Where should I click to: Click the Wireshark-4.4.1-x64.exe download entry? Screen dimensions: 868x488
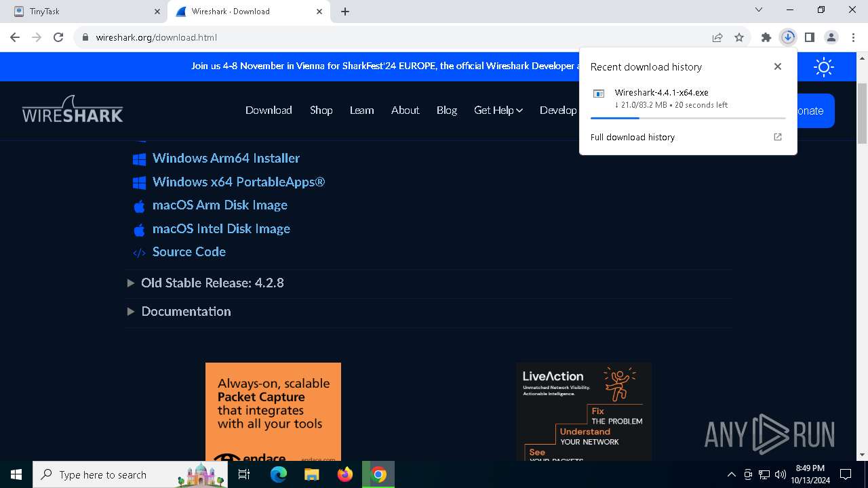(x=688, y=99)
